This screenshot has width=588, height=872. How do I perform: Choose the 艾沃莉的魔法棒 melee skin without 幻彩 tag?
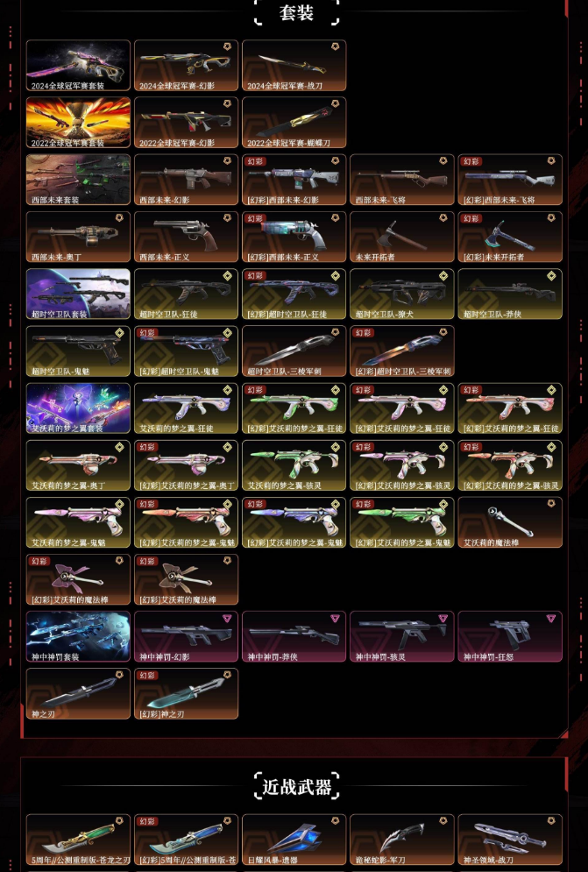click(x=509, y=522)
